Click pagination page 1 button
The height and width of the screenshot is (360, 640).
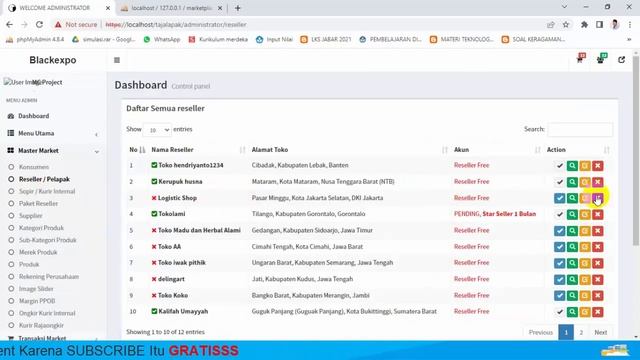click(566, 332)
